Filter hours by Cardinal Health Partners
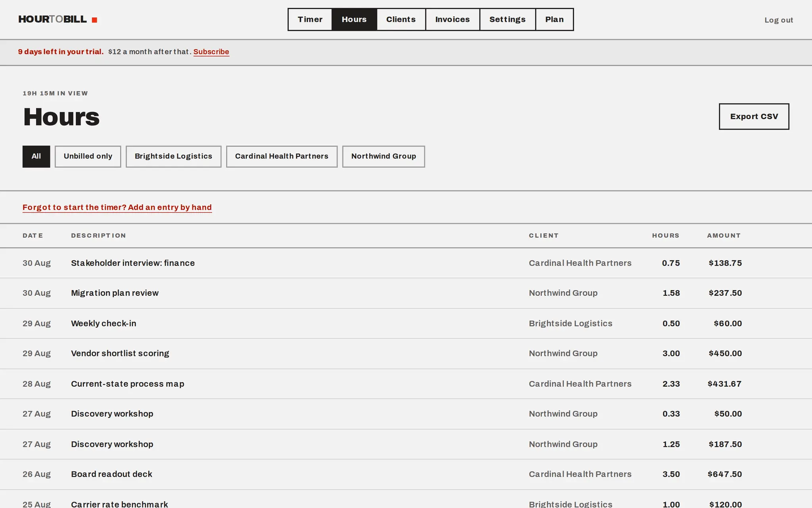Screen dimensions: 812x508 click(282, 156)
